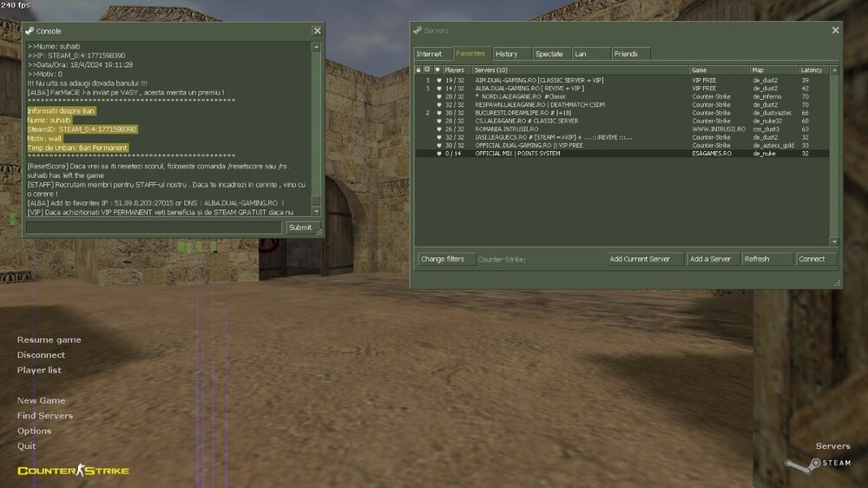Switch to the Internet tab
This screenshot has height=488, width=868.
429,54
